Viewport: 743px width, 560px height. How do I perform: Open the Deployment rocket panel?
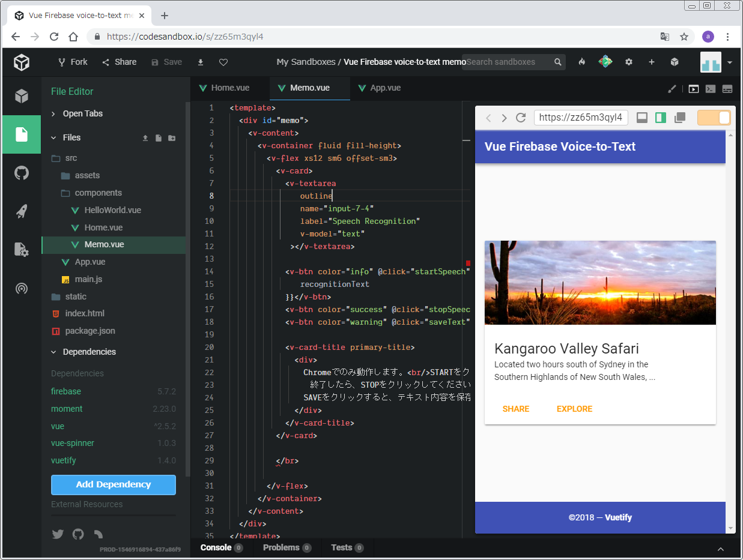tap(22, 211)
